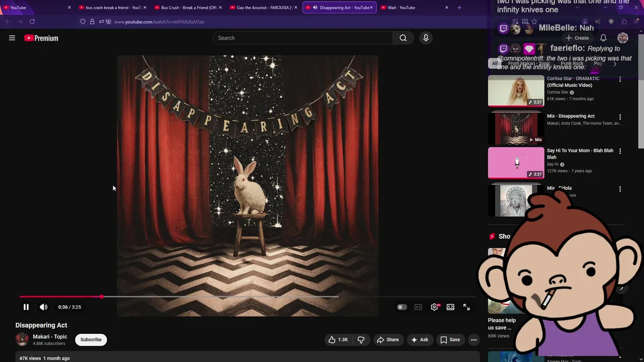
Task: Reload the page with browser refresh
Action: coord(32,22)
